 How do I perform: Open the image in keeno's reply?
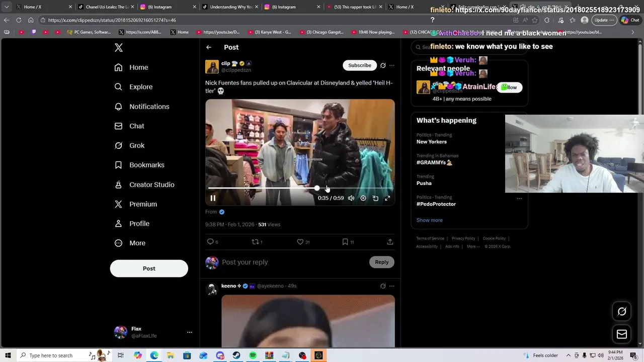click(x=308, y=321)
